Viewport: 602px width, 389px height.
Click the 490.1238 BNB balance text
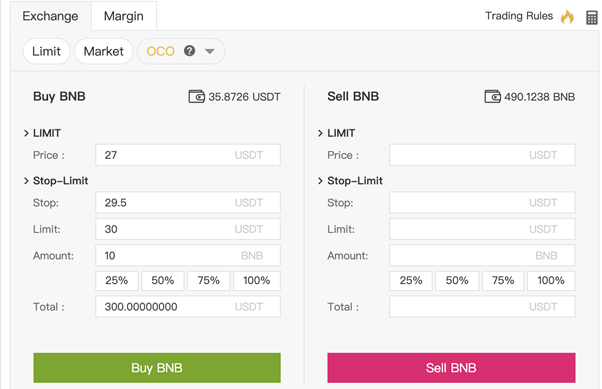click(x=540, y=97)
